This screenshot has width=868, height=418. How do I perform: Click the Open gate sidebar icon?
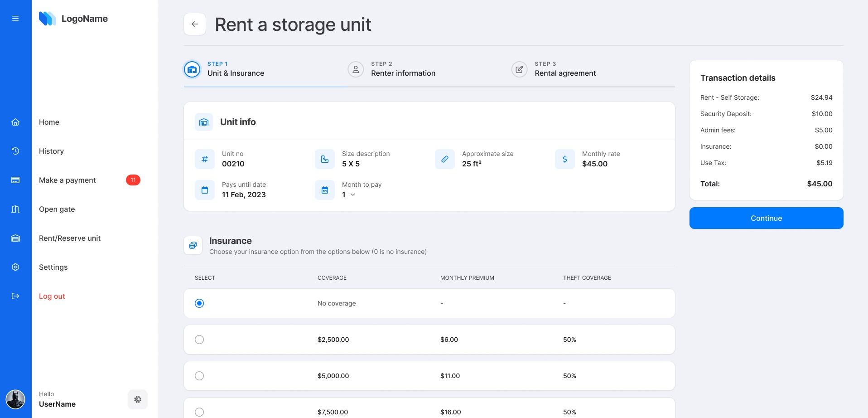(x=15, y=209)
